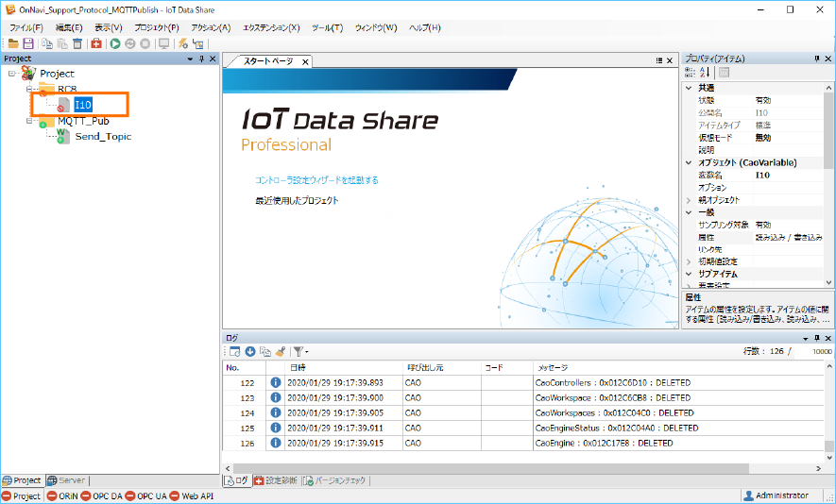The width and height of the screenshot is (836, 504).
Task: Select the I10 tree item
Action: pos(83,105)
